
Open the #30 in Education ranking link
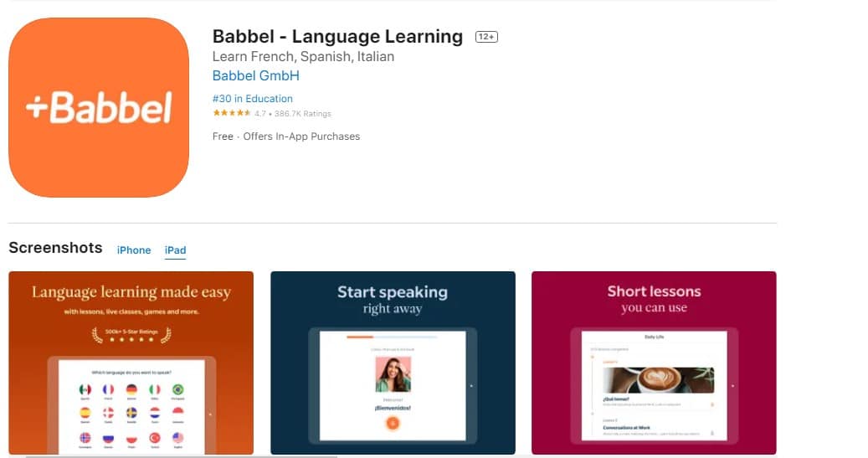click(x=253, y=99)
